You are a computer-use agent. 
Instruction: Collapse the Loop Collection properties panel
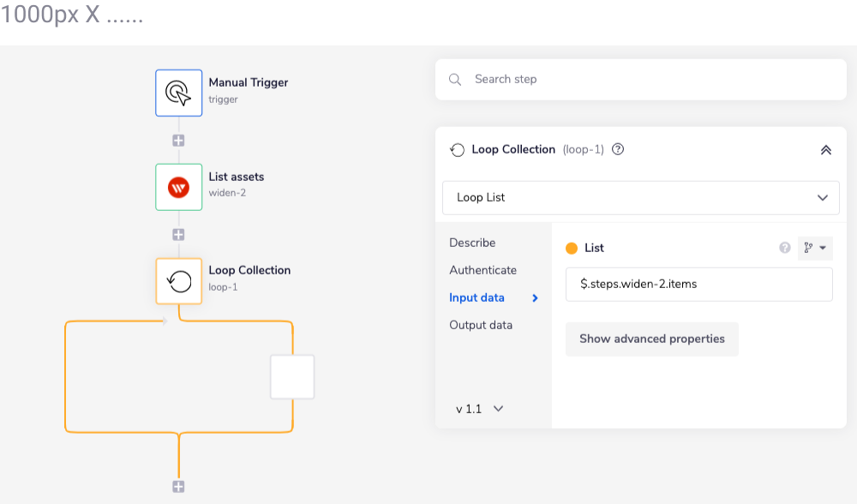point(825,150)
